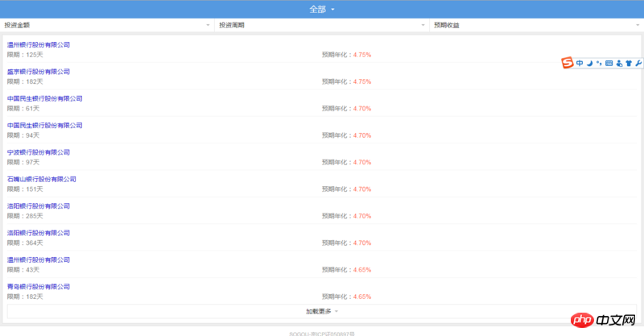Open 洛阳银行股份有限公司 link with 364-day term
Viewport: 644px width, 336px height.
click(x=39, y=233)
